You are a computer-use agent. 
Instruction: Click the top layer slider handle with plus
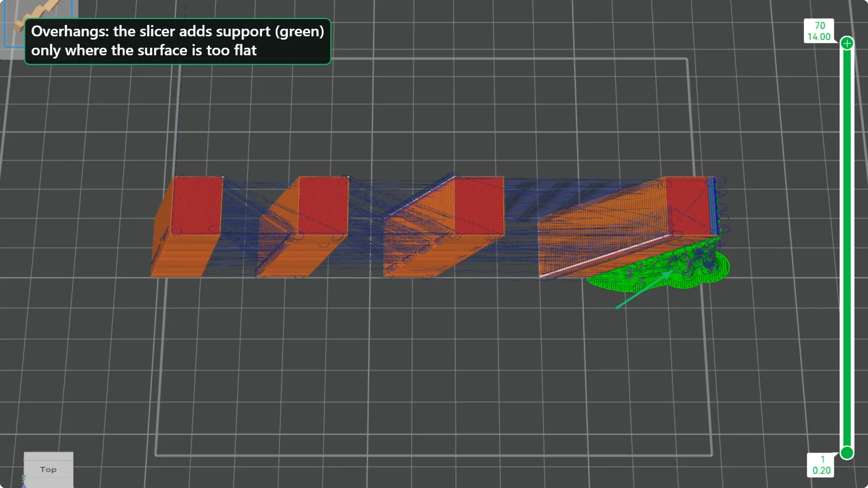(x=847, y=43)
